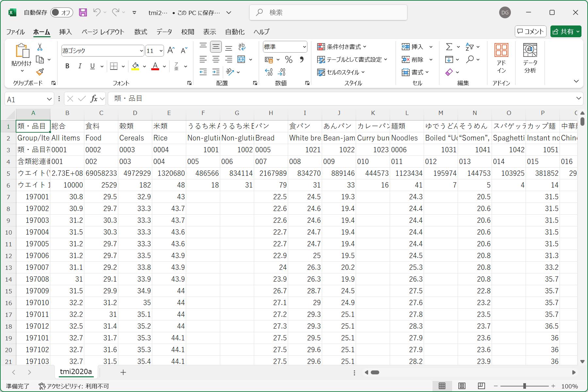Click the Increase Decimal icon
The height and width of the screenshot is (392, 588).
[269, 72]
